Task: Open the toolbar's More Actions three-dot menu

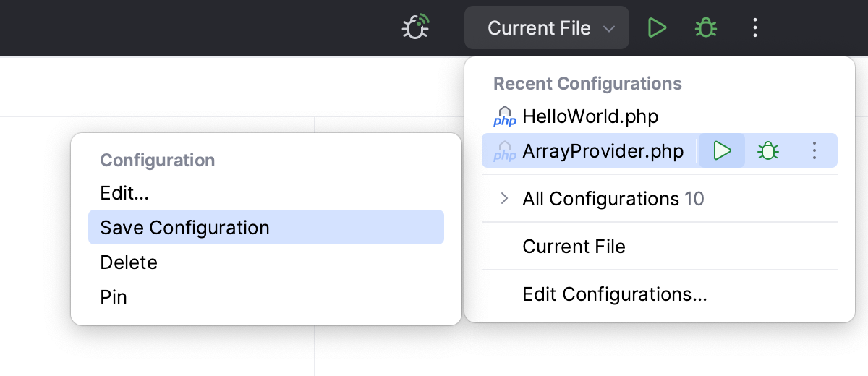Action: (755, 28)
